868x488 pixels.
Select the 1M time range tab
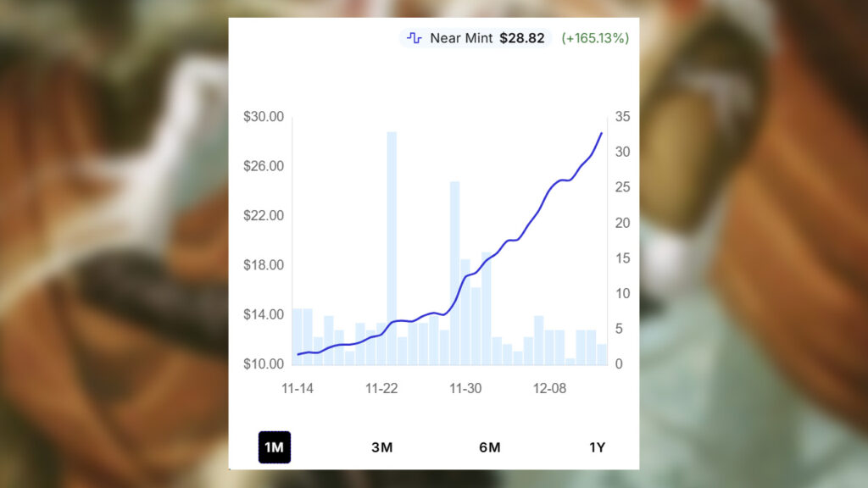[274, 447]
